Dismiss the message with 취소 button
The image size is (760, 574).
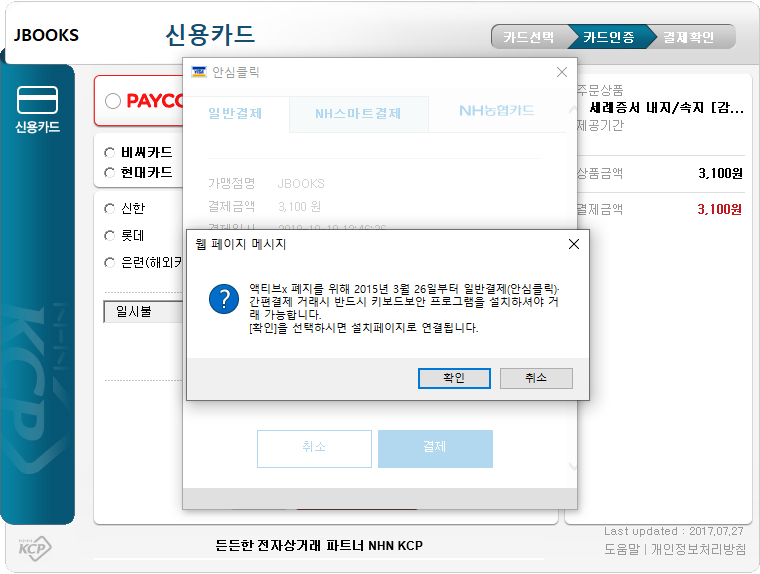(536, 378)
